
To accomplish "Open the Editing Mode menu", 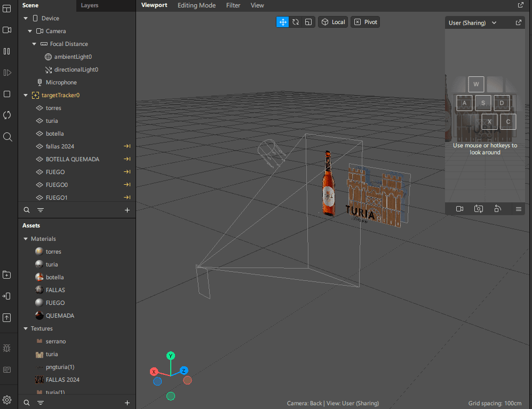I will pyautogui.click(x=196, y=5).
